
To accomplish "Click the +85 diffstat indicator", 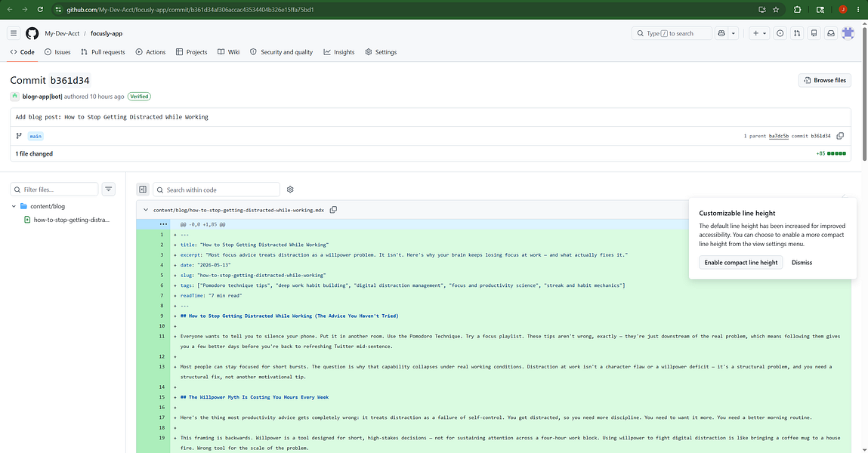I will pos(831,154).
